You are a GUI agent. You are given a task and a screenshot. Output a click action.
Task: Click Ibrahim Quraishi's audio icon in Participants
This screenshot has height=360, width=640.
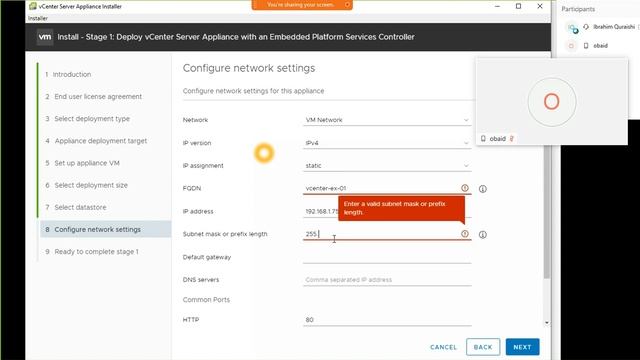[586, 27]
